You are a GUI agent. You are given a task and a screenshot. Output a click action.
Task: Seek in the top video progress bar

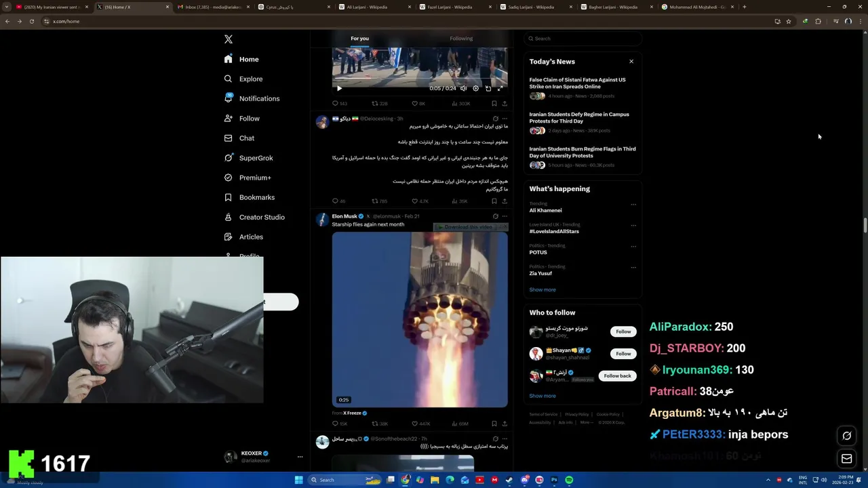click(x=420, y=79)
